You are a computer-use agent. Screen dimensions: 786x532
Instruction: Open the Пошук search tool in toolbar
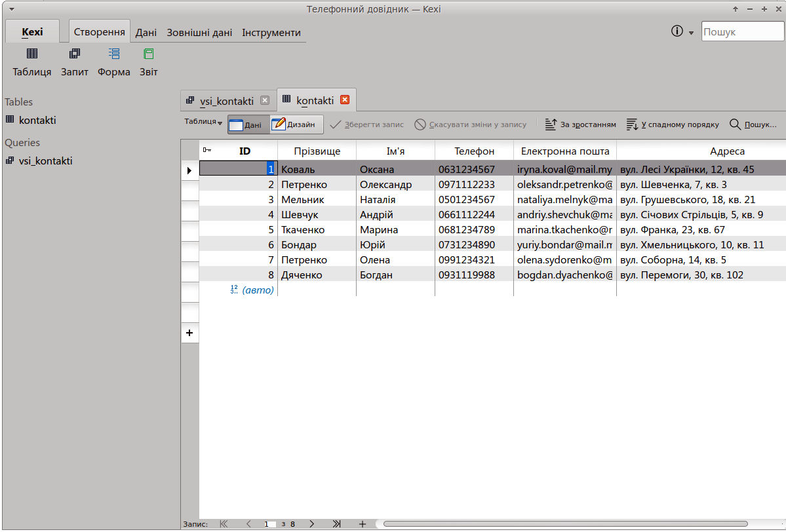coord(753,124)
